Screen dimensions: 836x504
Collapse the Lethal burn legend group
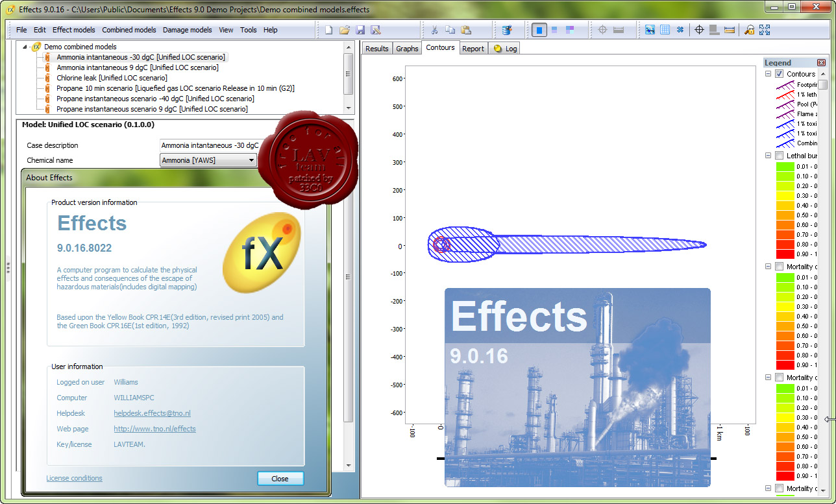pyautogui.click(x=768, y=156)
